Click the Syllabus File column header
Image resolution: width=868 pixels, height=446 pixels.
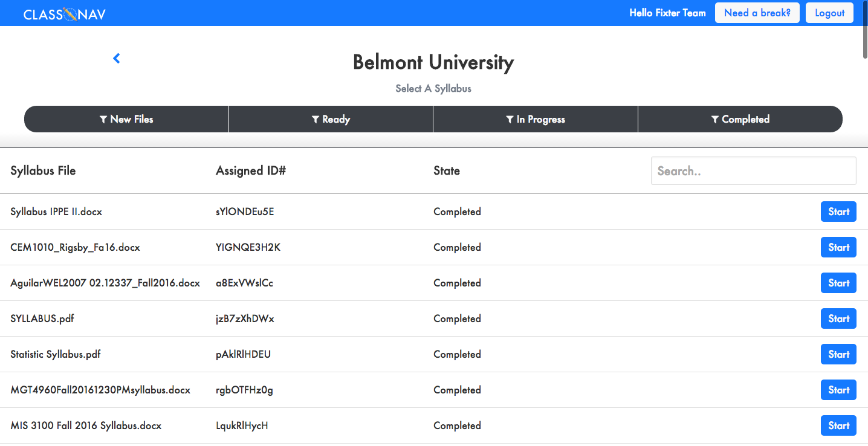click(43, 170)
